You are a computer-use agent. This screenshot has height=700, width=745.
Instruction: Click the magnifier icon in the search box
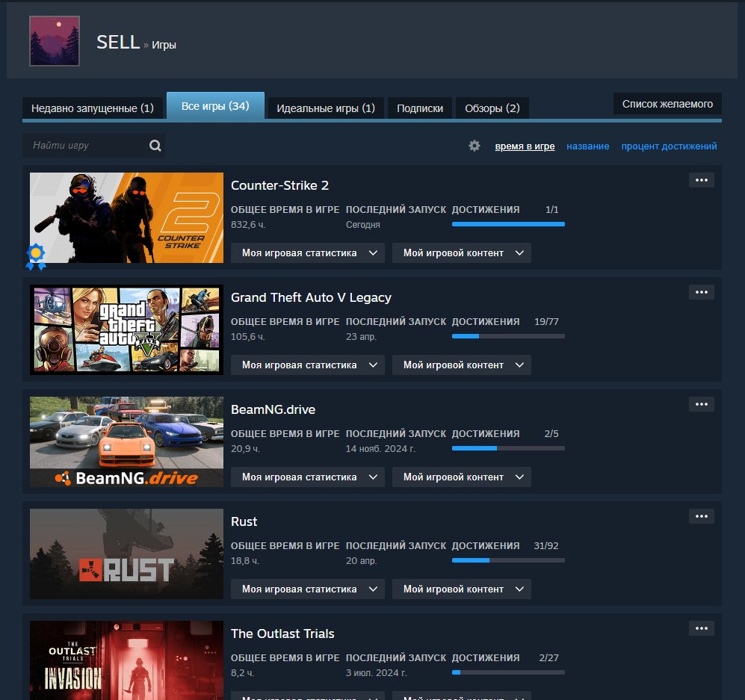tap(155, 146)
